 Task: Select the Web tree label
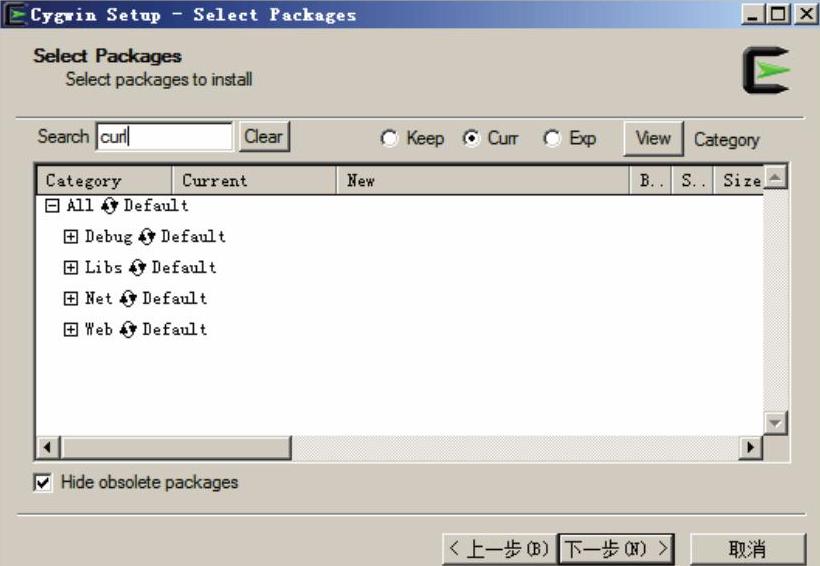[98, 329]
